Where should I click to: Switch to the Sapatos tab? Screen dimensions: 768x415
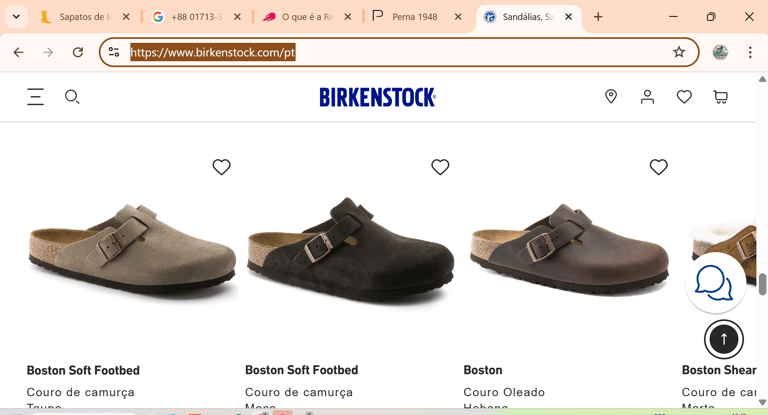coord(83,17)
